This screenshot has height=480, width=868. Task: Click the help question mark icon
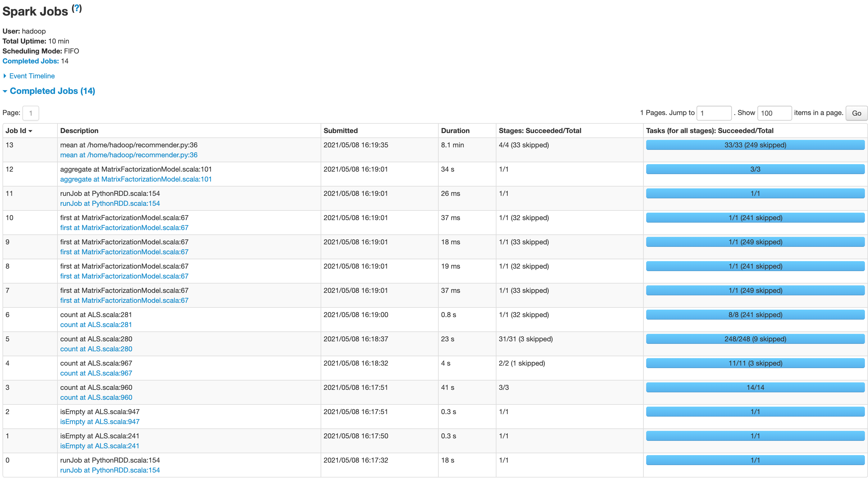click(77, 8)
